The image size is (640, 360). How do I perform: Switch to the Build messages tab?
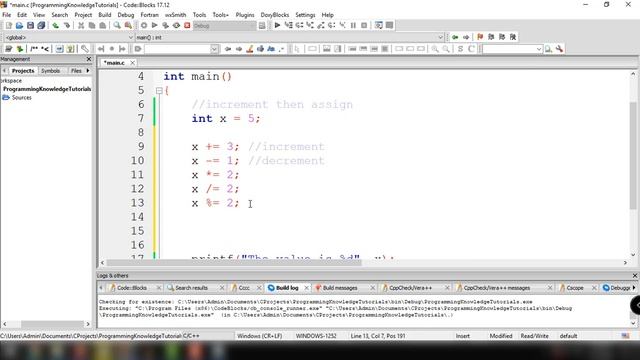[x=340, y=288]
